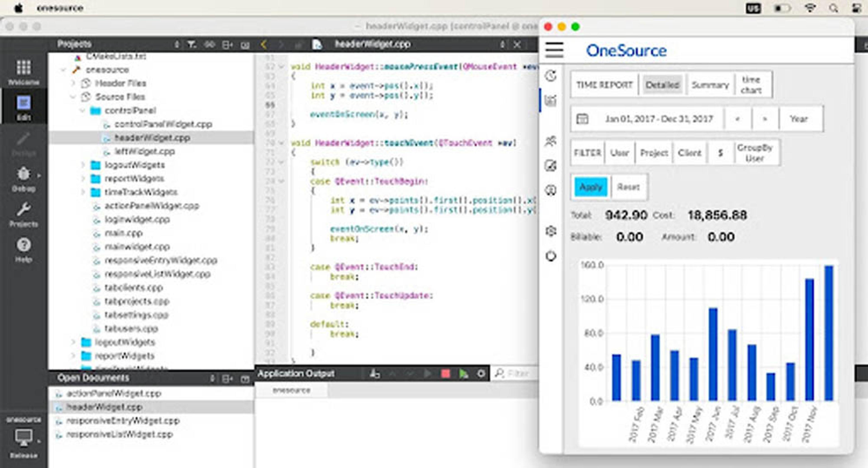Open the OneSource hamburger menu

(x=554, y=50)
